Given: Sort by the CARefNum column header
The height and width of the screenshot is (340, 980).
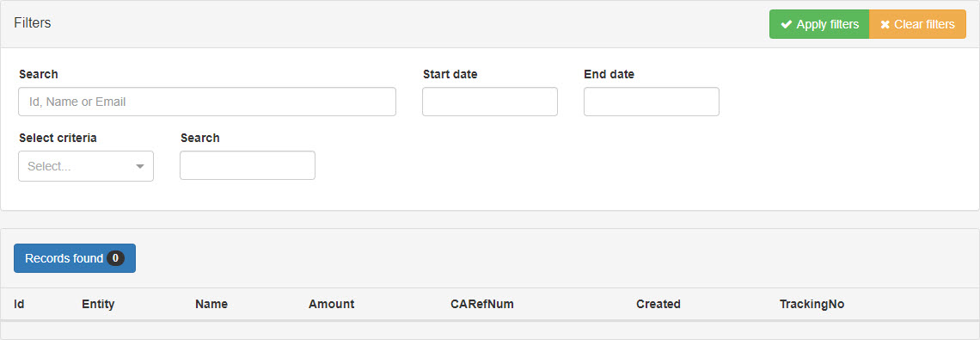Looking at the screenshot, I should point(482,305).
